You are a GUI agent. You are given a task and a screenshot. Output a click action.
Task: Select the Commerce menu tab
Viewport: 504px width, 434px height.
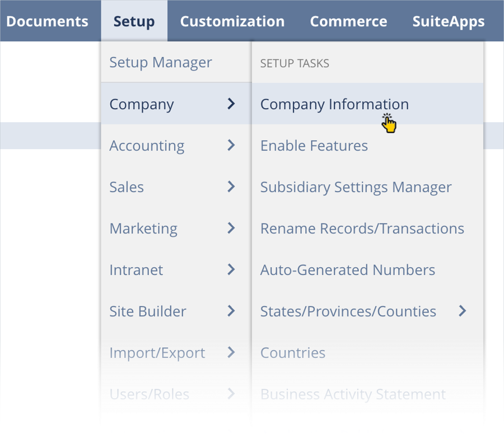tap(348, 21)
